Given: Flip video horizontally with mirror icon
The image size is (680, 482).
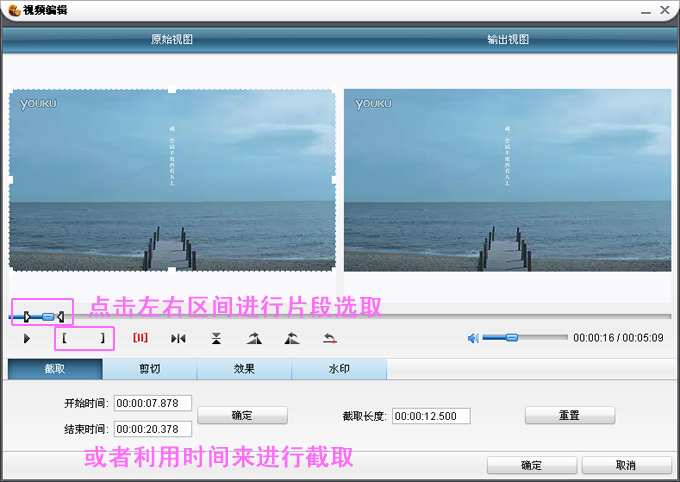Looking at the screenshot, I should point(178,338).
